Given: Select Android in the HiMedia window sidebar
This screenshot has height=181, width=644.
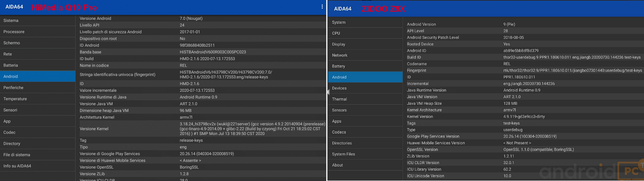Looking at the screenshot, I should pyautogui.click(x=38, y=76).
